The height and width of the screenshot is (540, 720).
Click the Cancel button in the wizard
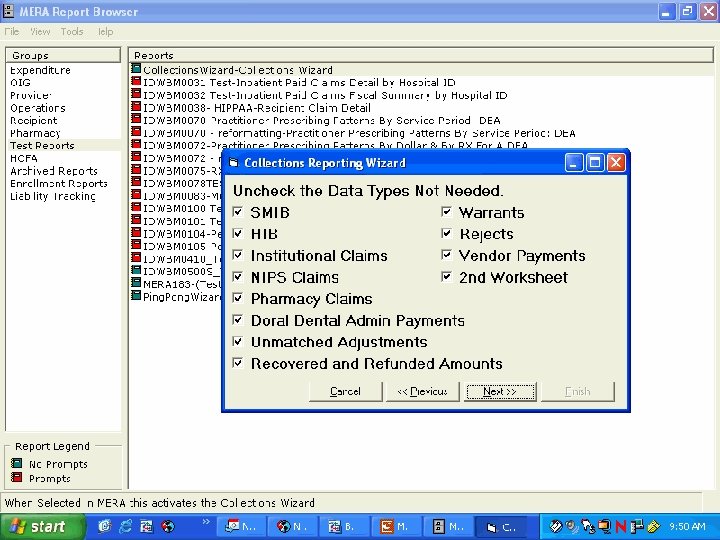click(x=345, y=392)
